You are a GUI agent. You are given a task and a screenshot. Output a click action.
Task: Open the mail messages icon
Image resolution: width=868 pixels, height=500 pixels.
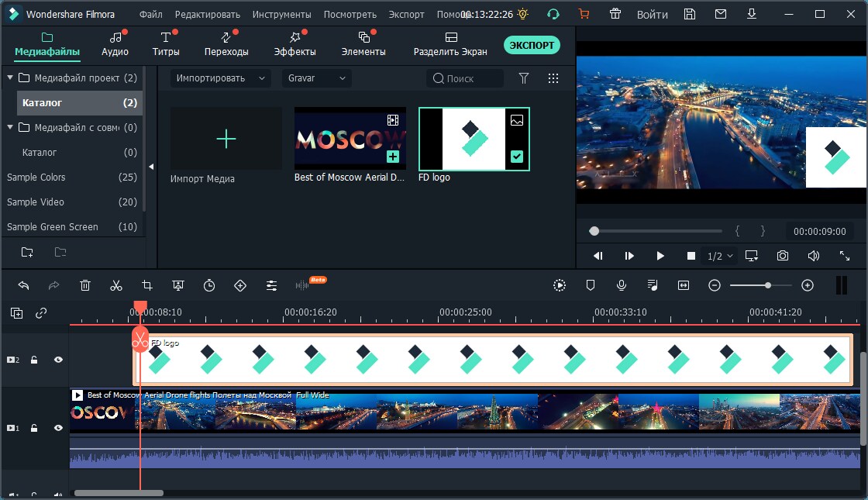[720, 14]
